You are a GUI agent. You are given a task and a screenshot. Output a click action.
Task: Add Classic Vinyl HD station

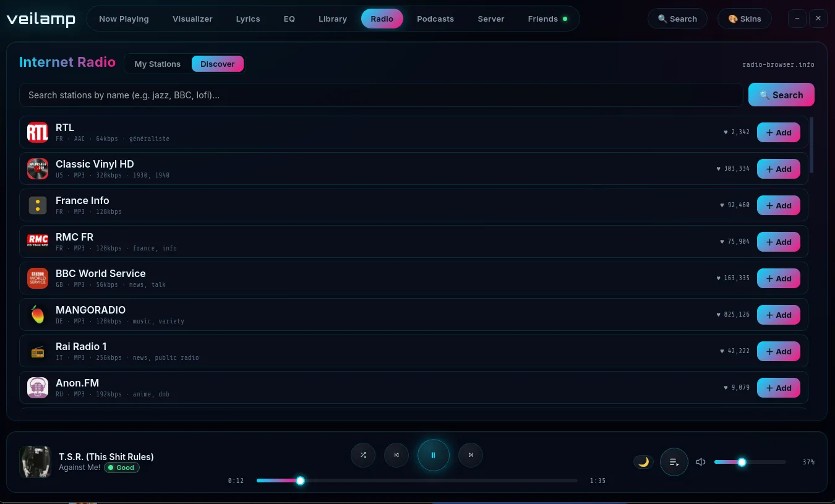779,169
